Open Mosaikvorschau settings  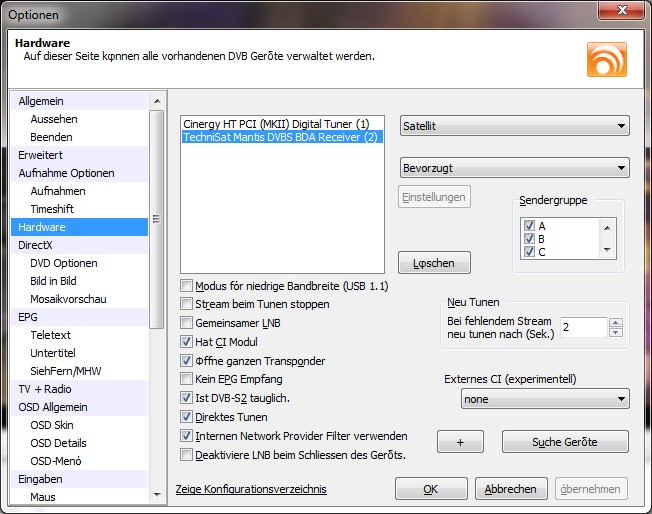point(79,299)
